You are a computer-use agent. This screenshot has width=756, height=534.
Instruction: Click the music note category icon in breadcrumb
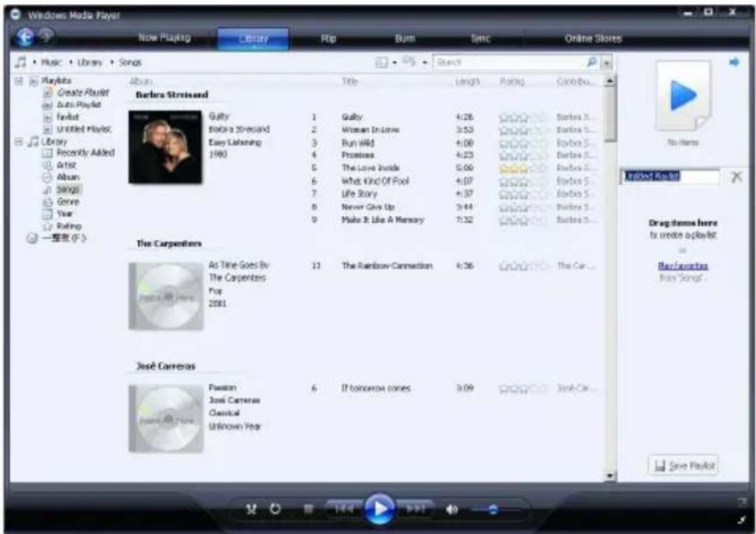pos(21,62)
